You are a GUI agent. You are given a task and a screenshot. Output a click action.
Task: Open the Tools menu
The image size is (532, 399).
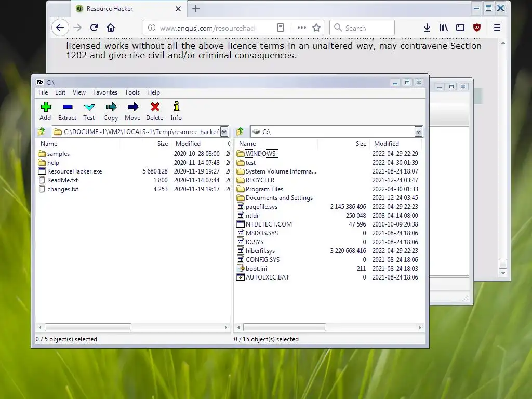tap(132, 92)
